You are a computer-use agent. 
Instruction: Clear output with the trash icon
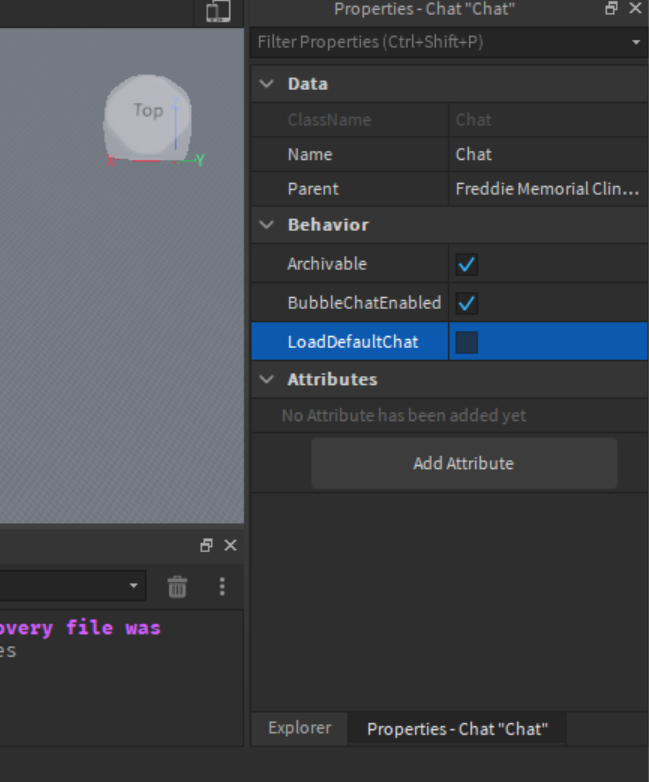point(177,586)
